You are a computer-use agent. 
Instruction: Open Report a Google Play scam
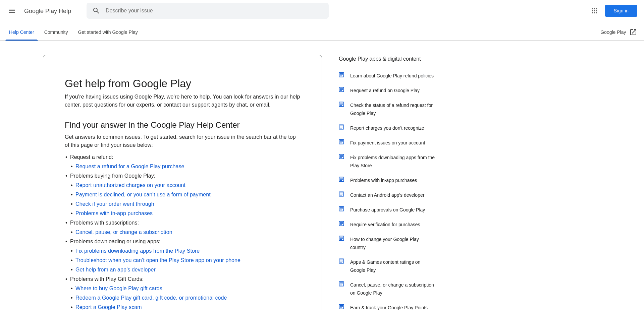point(108,307)
